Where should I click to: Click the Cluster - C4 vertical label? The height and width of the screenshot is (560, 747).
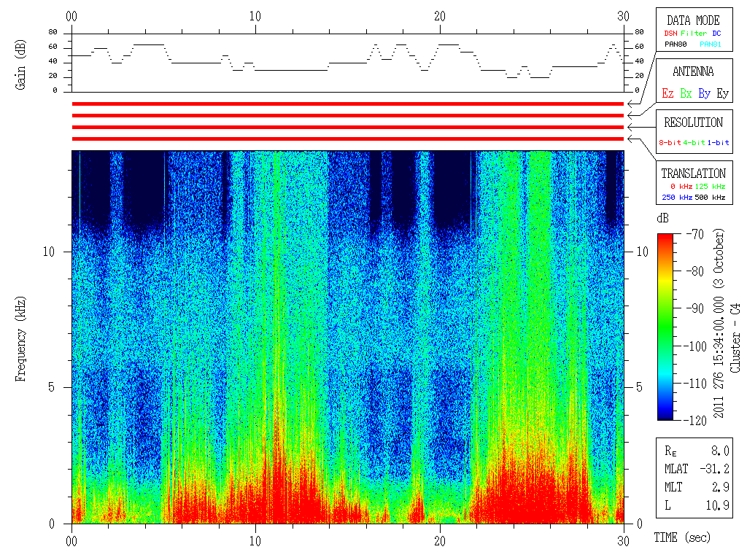[735, 338]
